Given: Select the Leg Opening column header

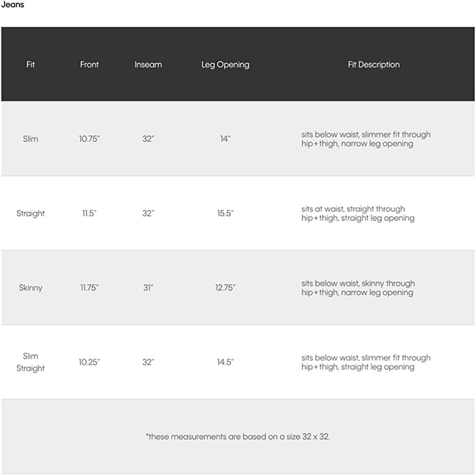Looking at the screenshot, I should pos(225,65).
